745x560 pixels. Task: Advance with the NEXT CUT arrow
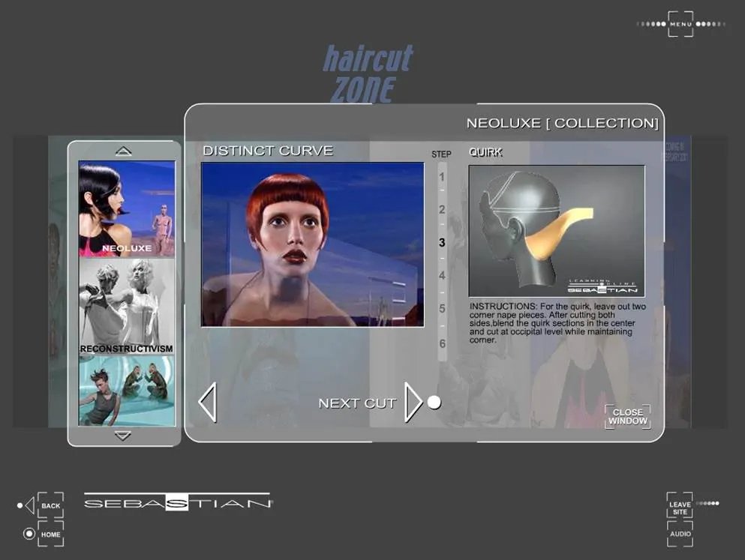click(413, 402)
